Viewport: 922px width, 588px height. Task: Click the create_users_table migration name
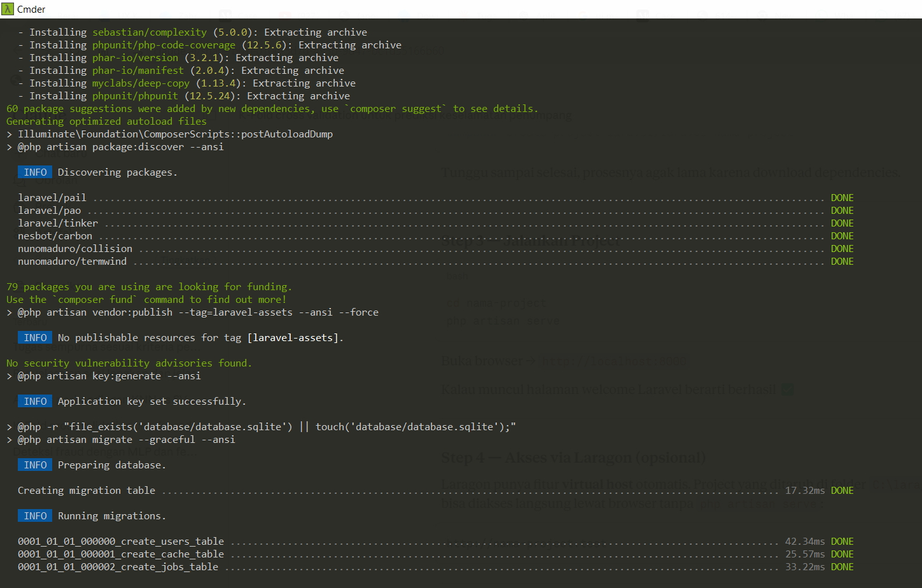(x=121, y=542)
